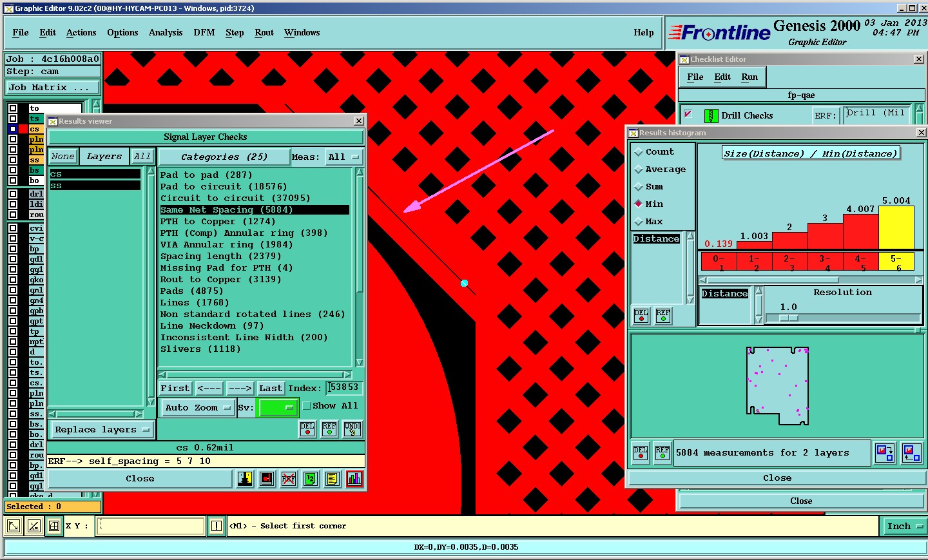The height and width of the screenshot is (560, 928).
Task: Open the Actions menu
Action: click(81, 32)
